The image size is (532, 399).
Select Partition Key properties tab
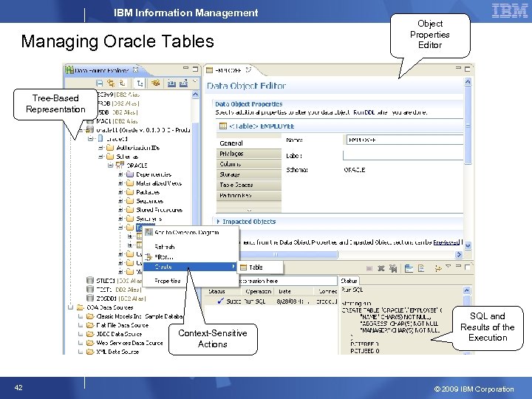(x=249, y=195)
